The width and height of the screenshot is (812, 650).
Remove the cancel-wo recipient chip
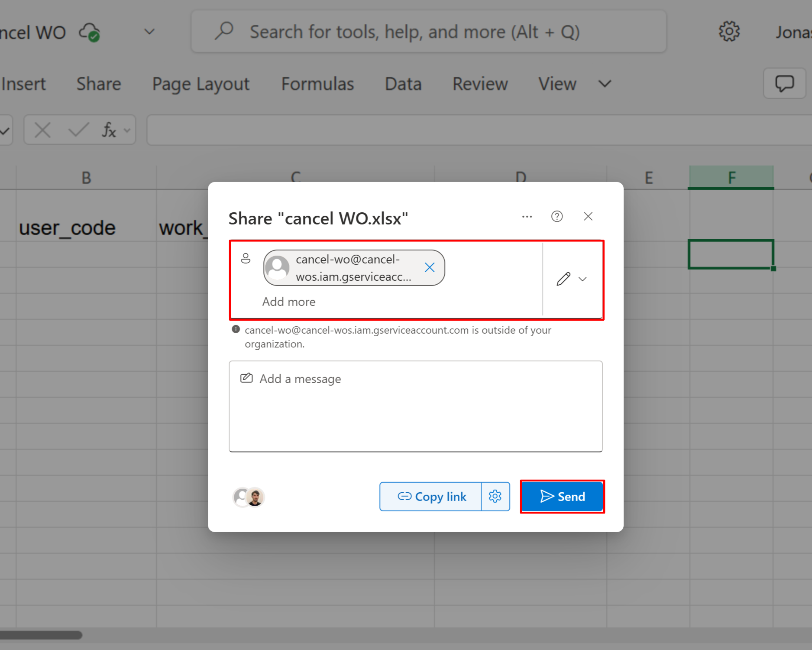coord(430,267)
